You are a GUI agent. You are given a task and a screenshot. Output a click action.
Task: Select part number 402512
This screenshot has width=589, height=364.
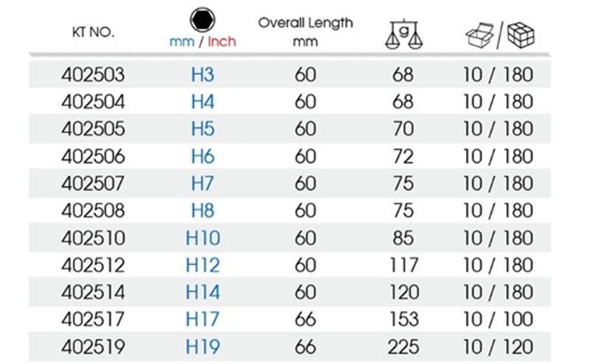click(x=94, y=265)
